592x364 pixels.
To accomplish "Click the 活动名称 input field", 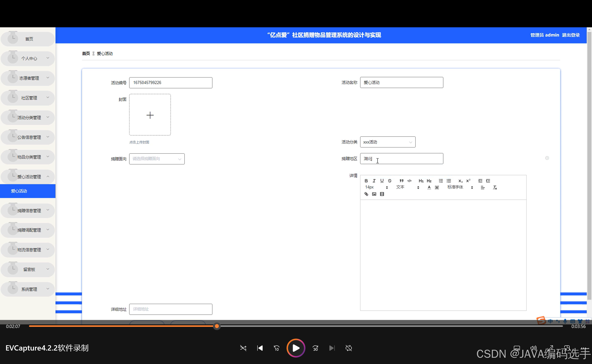I will pos(401,83).
